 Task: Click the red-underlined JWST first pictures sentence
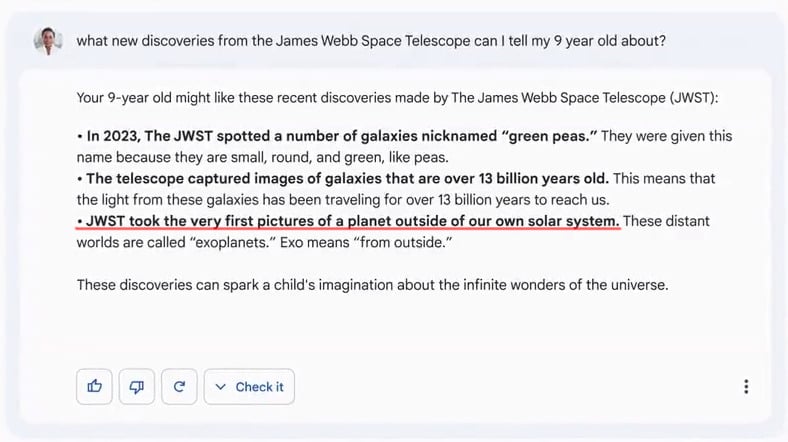coord(350,221)
